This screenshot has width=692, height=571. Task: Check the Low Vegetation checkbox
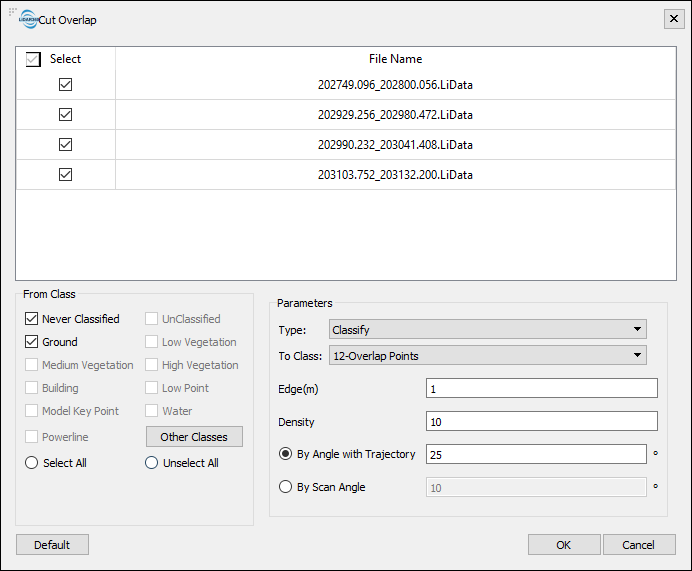pos(151,342)
